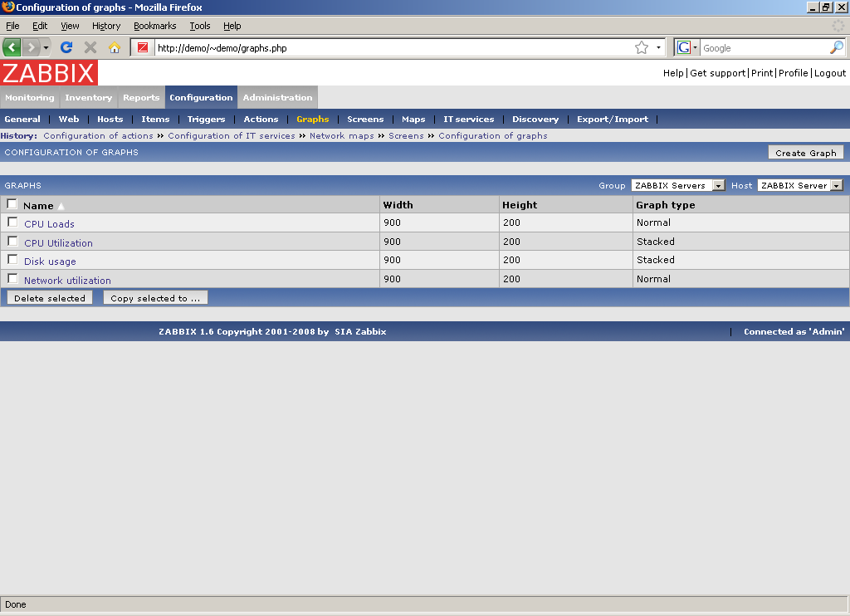The image size is (850, 616).
Task: Click the Zabbix site favicon in address bar
Action: [143, 47]
